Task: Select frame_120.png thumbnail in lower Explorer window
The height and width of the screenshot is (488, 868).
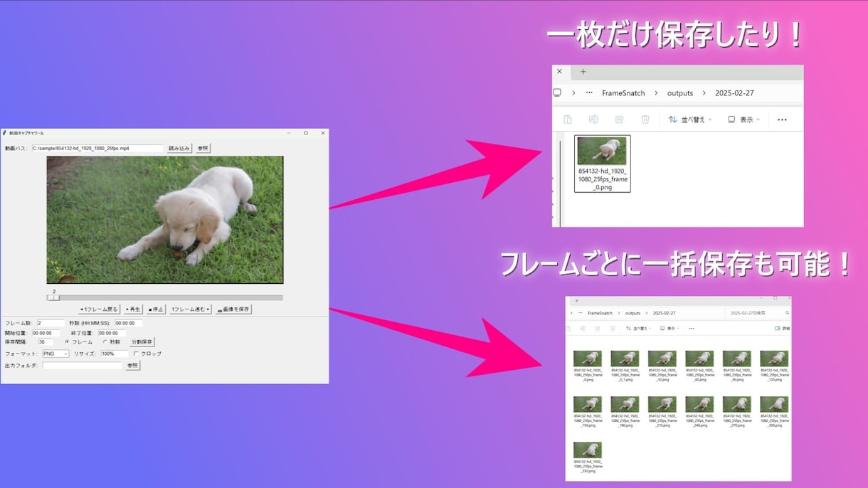Action: [x=774, y=359]
